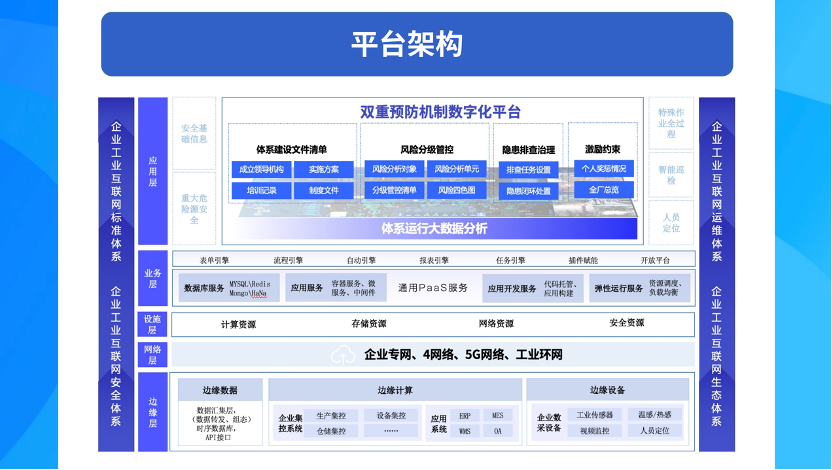Click the 表单引擎 item
Viewport: 832px width, 470px height.
point(214,260)
